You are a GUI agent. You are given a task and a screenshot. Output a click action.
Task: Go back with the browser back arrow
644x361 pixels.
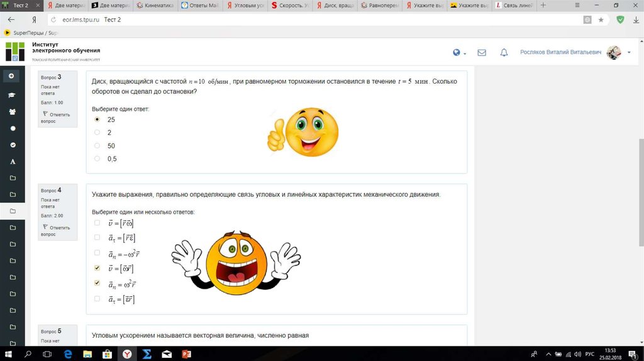[11, 19]
